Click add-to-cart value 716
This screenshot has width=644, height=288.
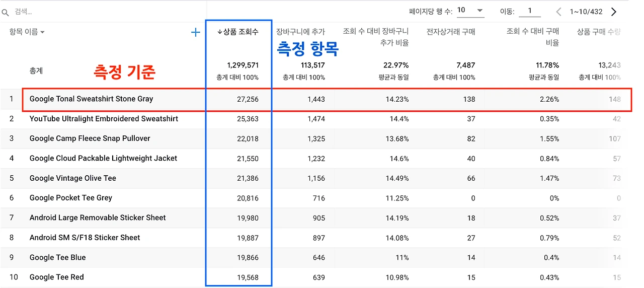click(319, 198)
